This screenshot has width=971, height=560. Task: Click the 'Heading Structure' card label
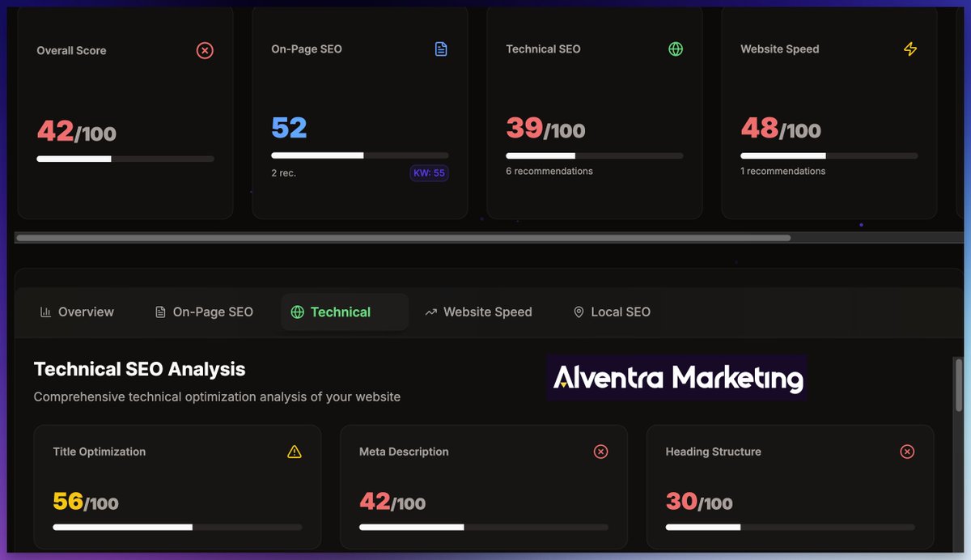pos(714,452)
